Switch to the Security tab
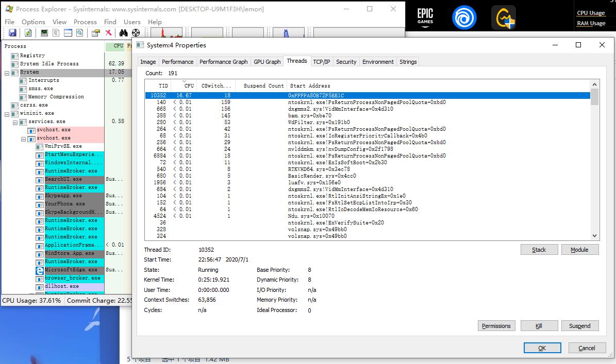Screen dimensions: 616x364 (x=346, y=62)
